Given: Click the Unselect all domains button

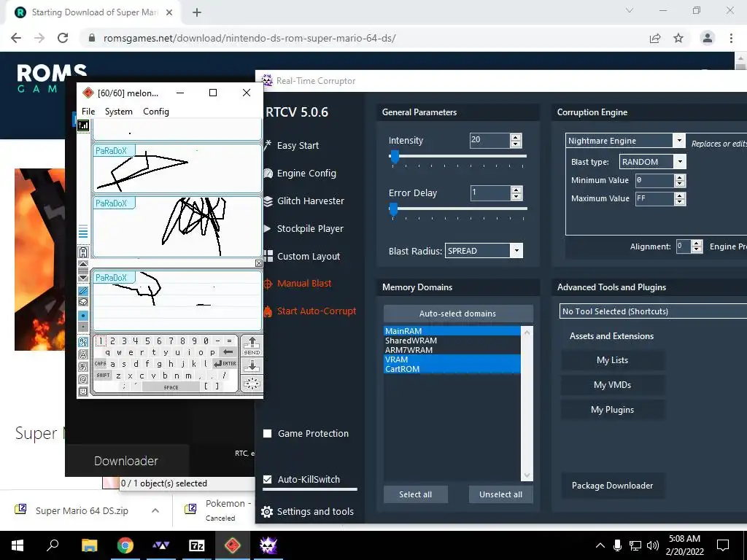Looking at the screenshot, I should click(x=500, y=494).
